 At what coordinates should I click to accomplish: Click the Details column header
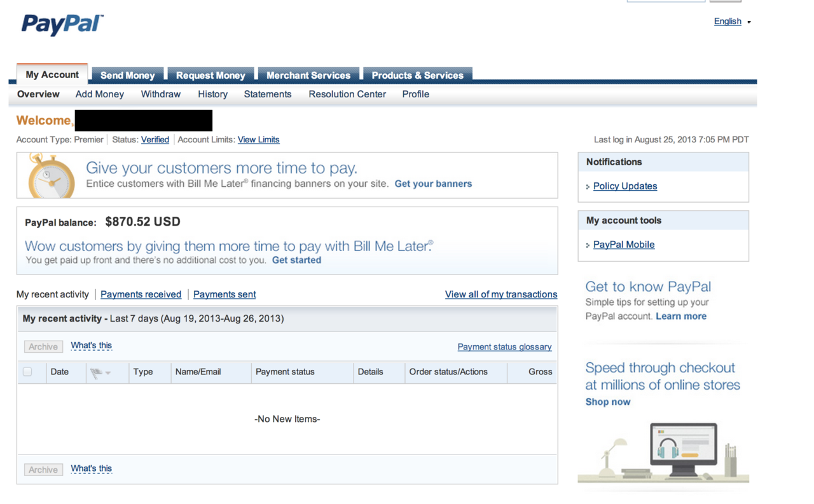[x=370, y=372]
